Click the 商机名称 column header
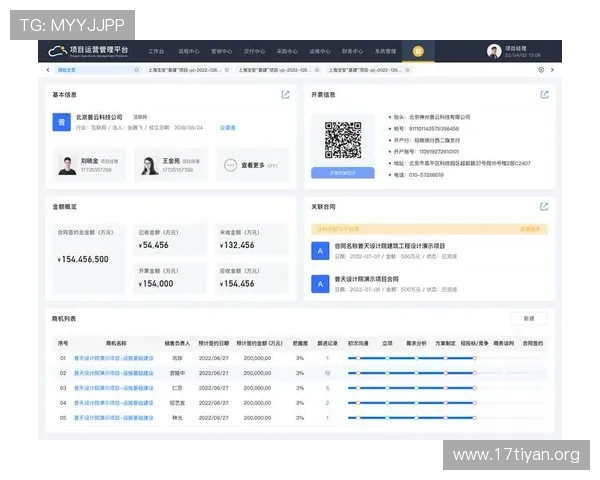This screenshot has height=480, width=600. 116,343
